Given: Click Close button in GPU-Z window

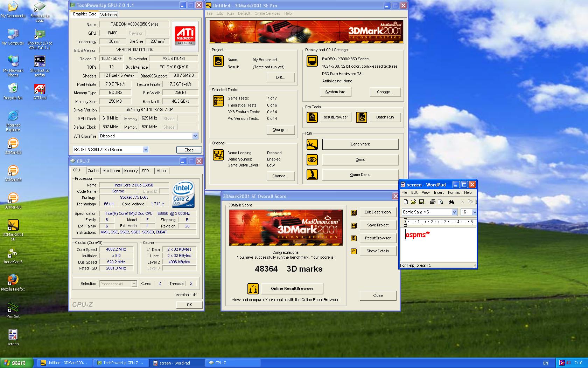Looking at the screenshot, I should tap(189, 150).
